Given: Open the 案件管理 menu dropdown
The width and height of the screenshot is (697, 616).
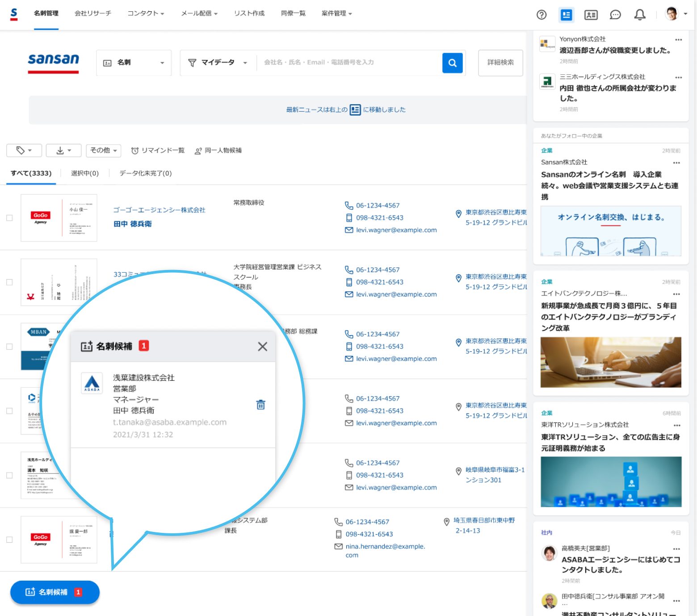Looking at the screenshot, I should pos(337,13).
